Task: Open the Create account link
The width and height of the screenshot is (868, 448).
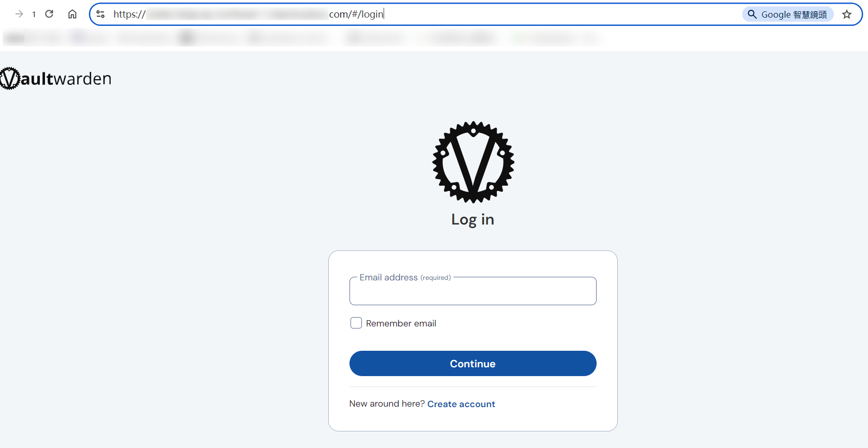Action: click(461, 404)
